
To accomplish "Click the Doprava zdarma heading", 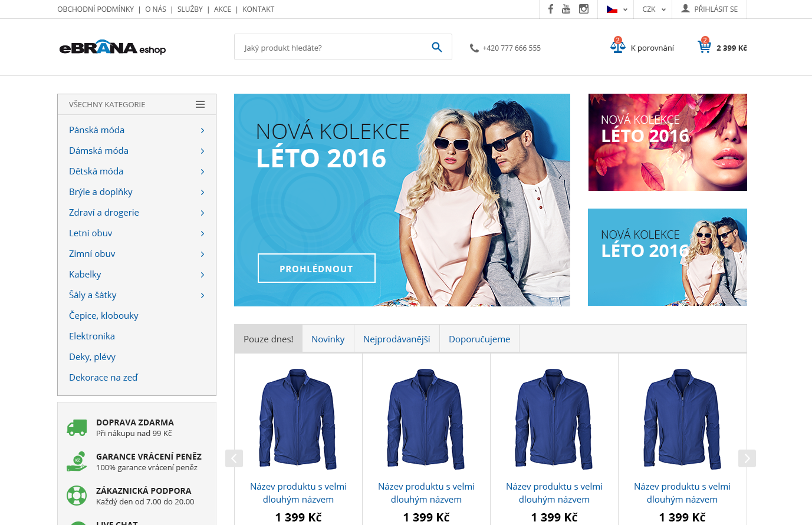I will tap(135, 422).
